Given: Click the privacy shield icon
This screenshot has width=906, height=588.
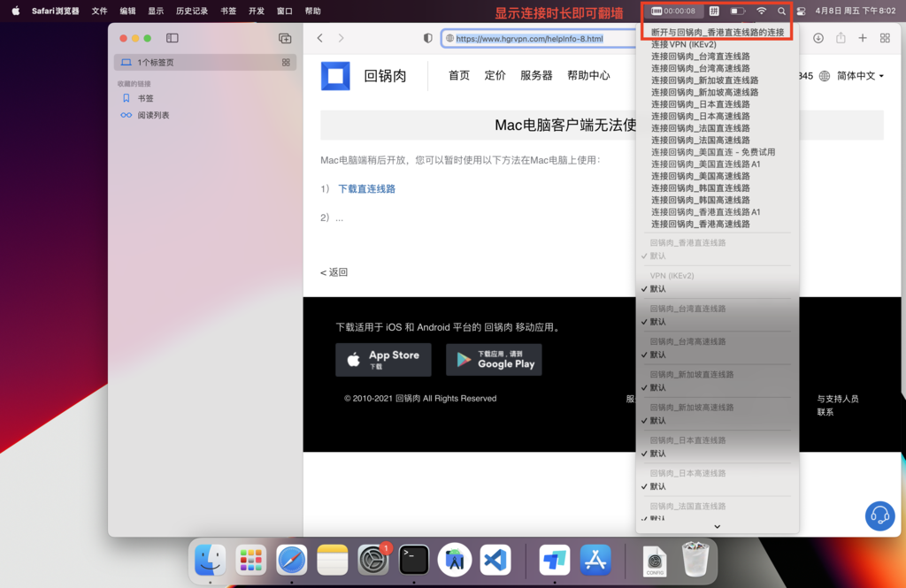Looking at the screenshot, I should (x=428, y=38).
